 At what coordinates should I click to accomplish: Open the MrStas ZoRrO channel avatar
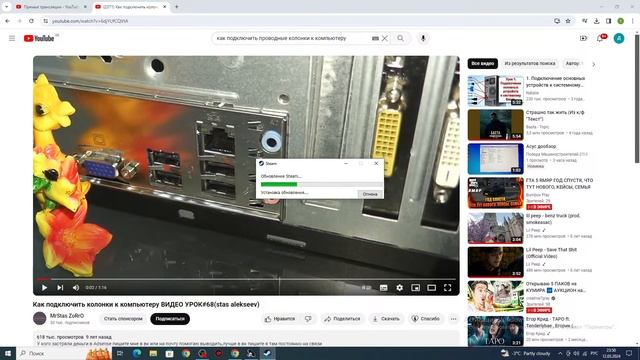(40, 318)
